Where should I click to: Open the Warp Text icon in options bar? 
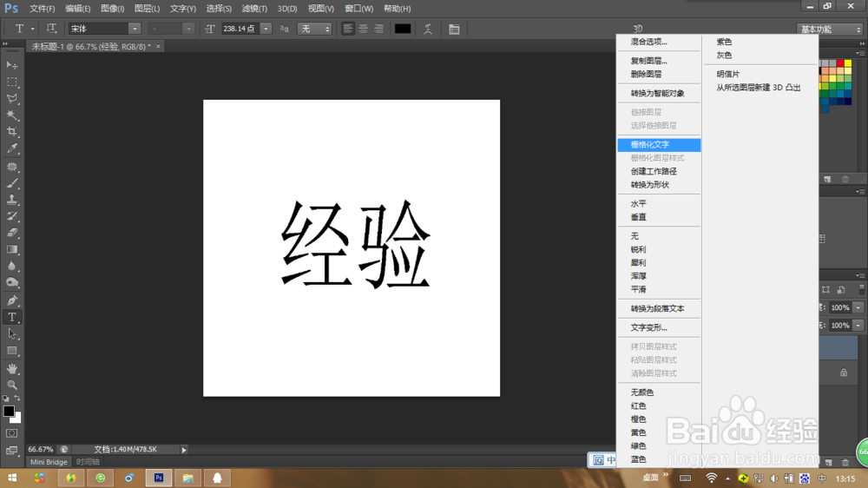(x=428, y=29)
